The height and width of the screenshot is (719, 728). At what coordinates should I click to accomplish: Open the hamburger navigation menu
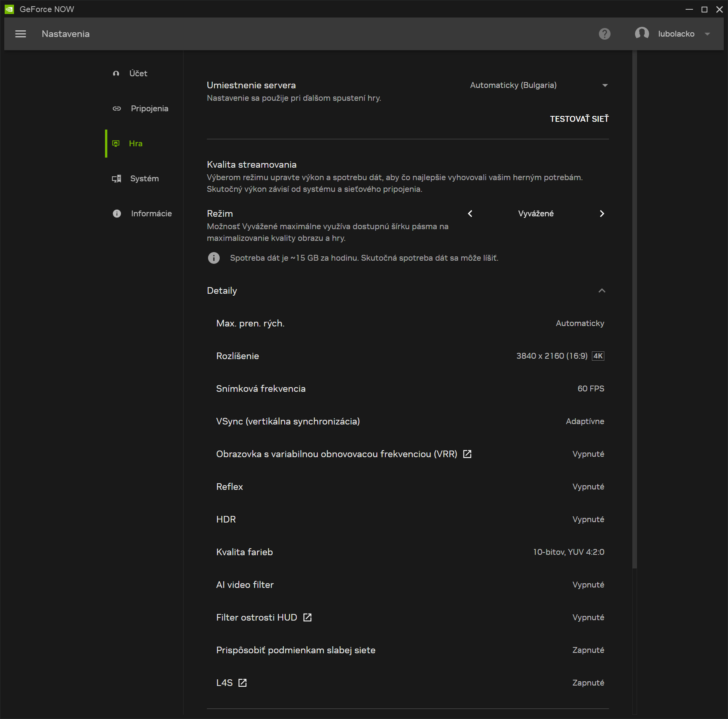tap(21, 34)
